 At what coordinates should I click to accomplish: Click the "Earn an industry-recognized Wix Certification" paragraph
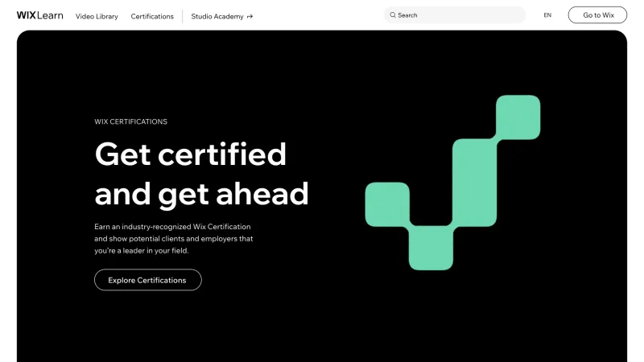coord(173,238)
